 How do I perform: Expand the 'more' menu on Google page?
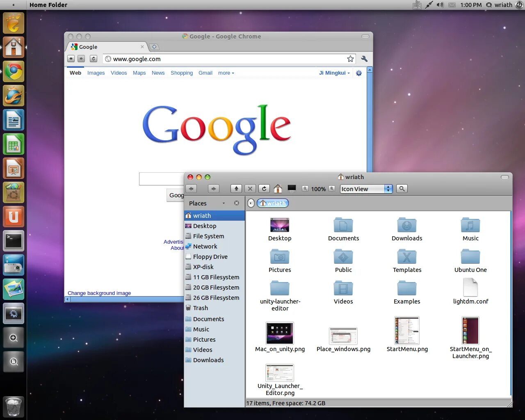click(226, 73)
